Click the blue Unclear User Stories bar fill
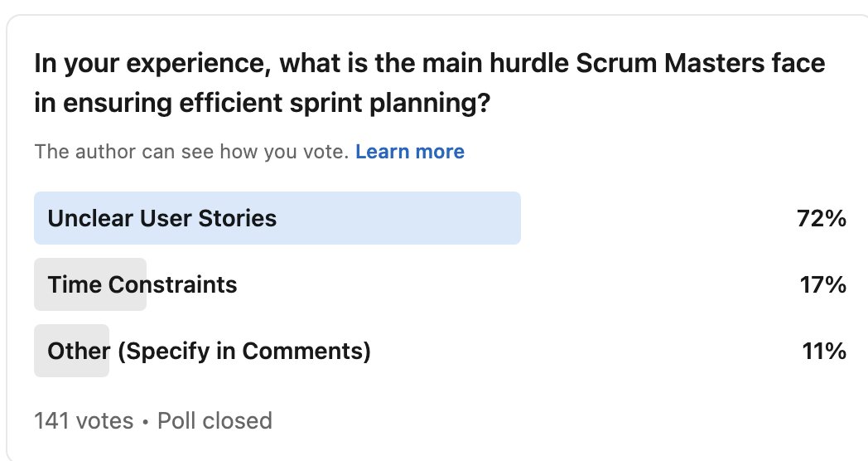868x461 pixels. [x=277, y=218]
